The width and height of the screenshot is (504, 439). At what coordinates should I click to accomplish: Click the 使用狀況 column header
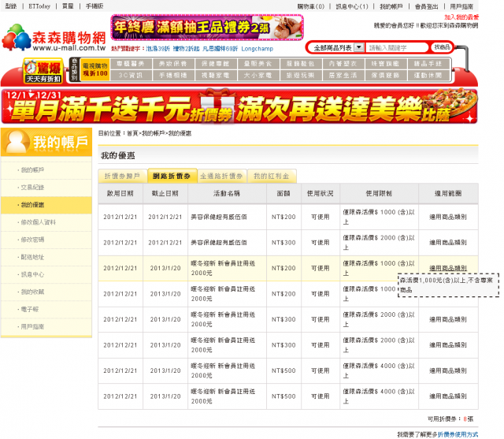tap(321, 194)
